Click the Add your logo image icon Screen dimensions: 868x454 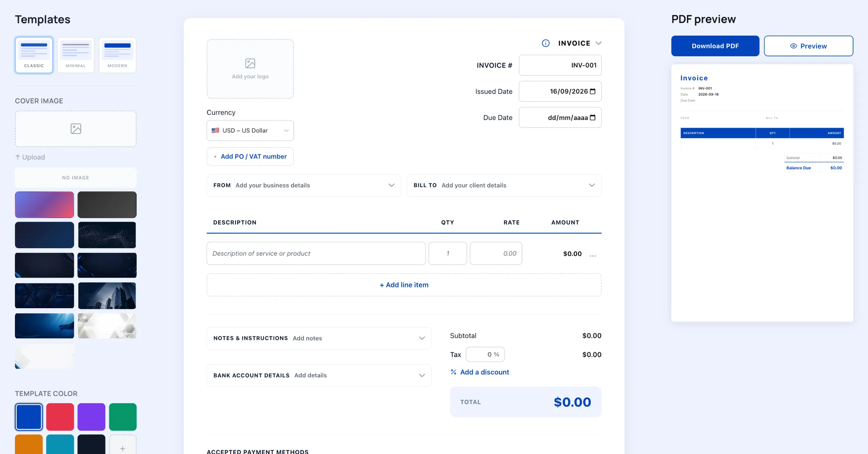click(250, 63)
